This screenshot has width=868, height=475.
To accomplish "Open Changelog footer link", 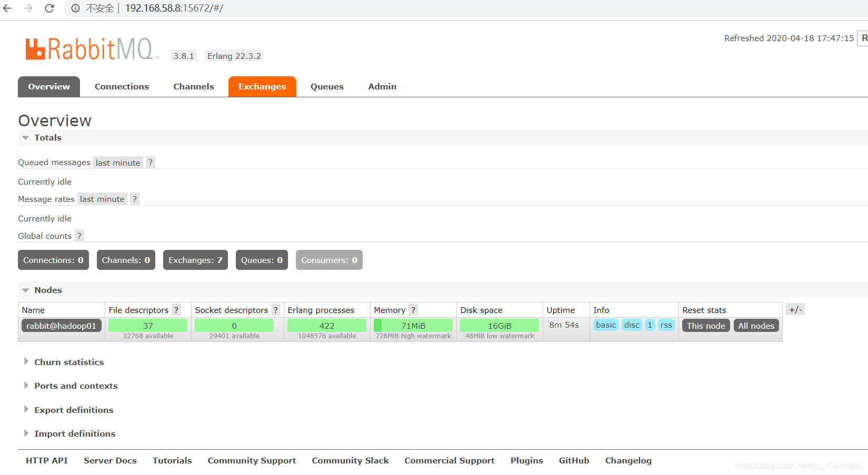I will (x=628, y=460).
